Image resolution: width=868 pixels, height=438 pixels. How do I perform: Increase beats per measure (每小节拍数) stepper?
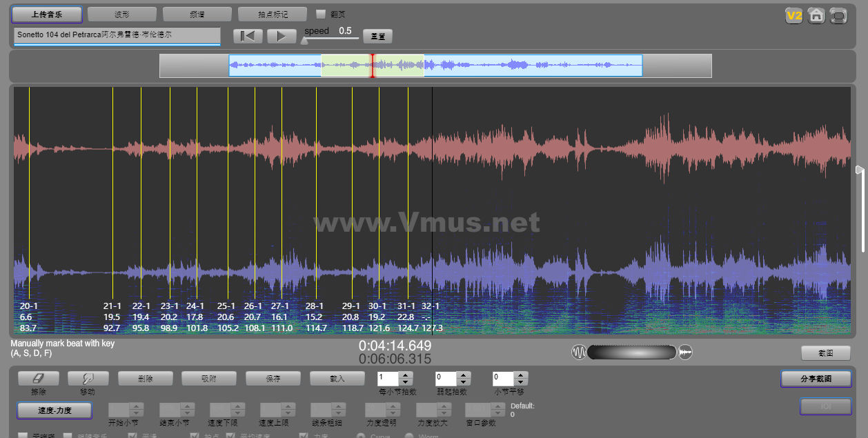[x=406, y=375]
